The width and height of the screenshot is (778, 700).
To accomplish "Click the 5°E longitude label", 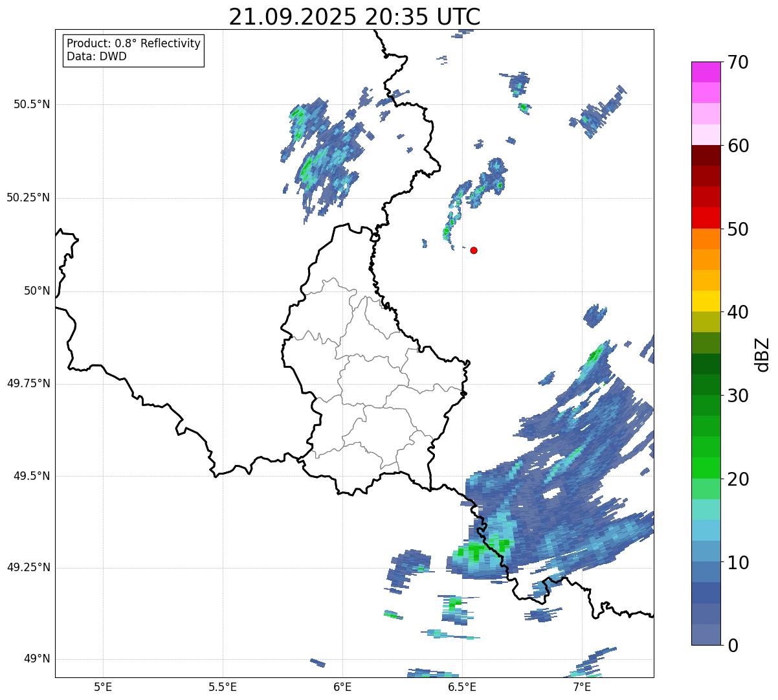I will click(103, 686).
